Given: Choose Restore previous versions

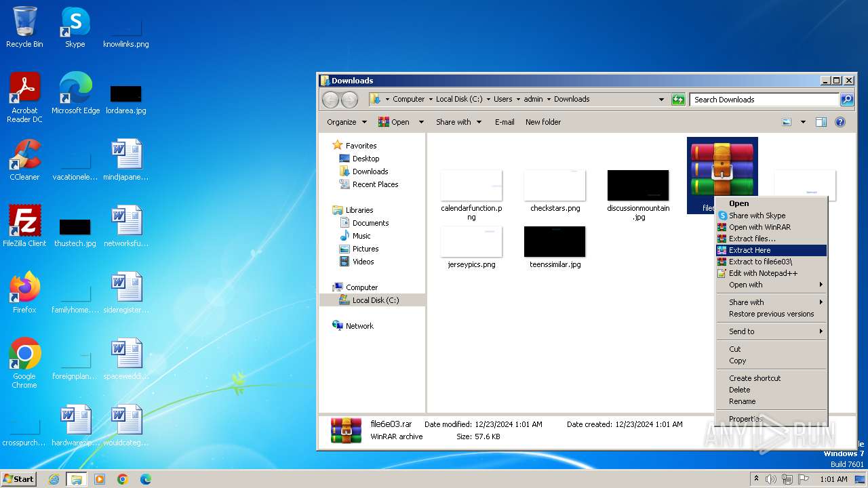Looking at the screenshot, I should (x=771, y=314).
